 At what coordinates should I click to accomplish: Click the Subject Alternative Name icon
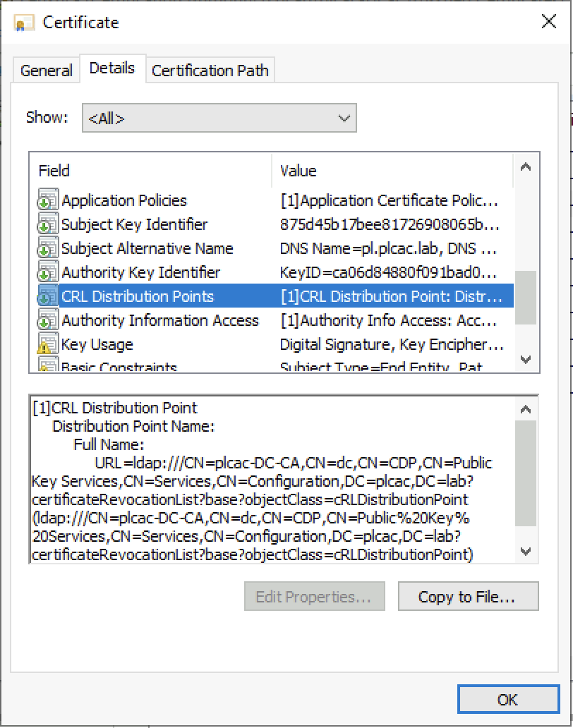47,249
